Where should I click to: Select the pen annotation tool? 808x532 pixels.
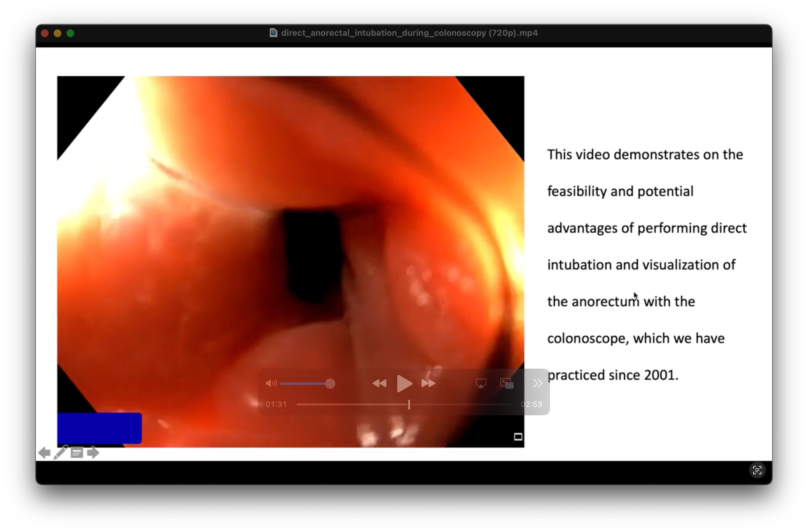tap(60, 453)
